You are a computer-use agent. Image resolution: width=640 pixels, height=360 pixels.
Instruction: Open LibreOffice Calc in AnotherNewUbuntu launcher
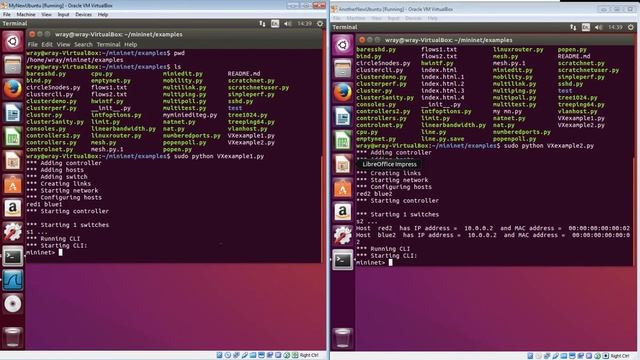pos(343,141)
